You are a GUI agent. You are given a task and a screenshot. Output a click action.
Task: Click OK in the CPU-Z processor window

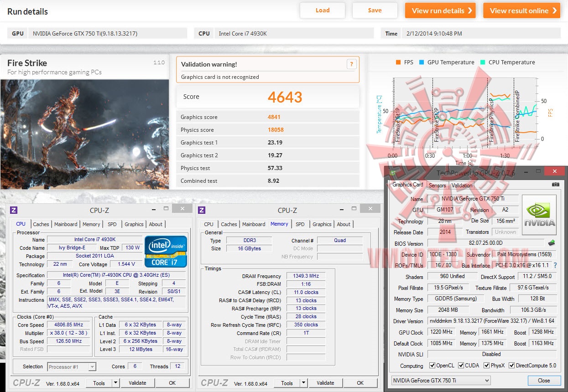pyautogui.click(x=172, y=383)
